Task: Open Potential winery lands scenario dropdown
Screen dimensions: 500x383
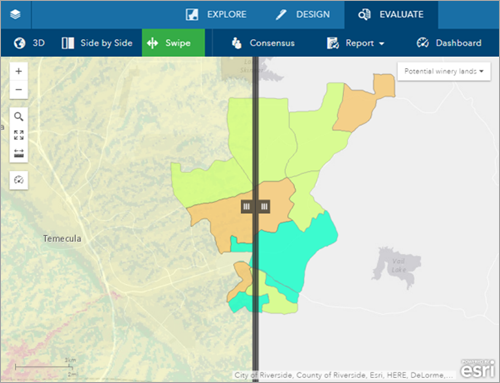Action: 444,71
